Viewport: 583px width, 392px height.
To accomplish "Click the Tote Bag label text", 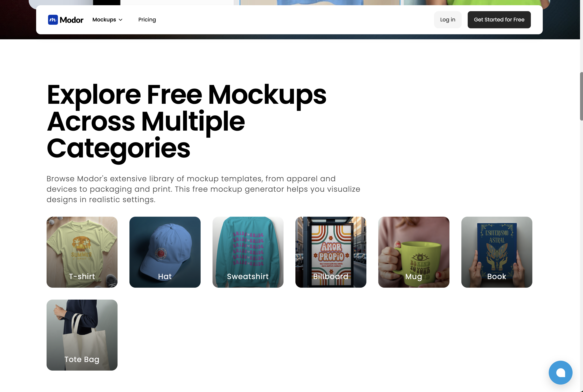I will [82, 360].
